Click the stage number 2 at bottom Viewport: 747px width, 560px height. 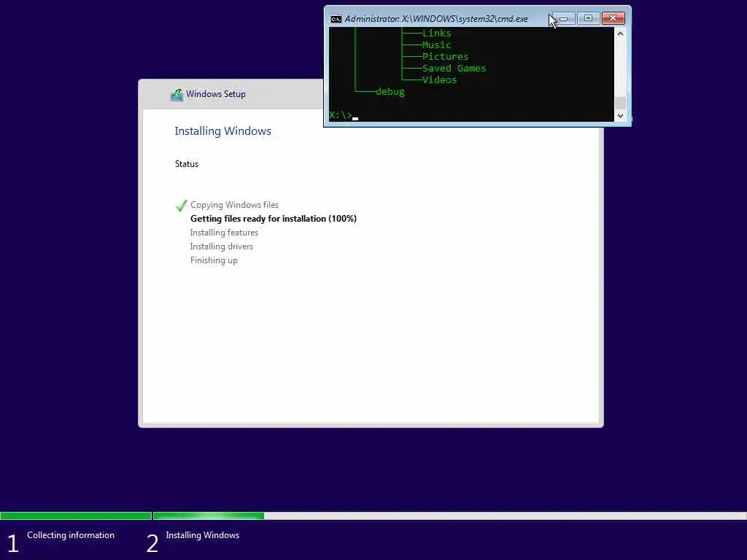pyautogui.click(x=152, y=543)
